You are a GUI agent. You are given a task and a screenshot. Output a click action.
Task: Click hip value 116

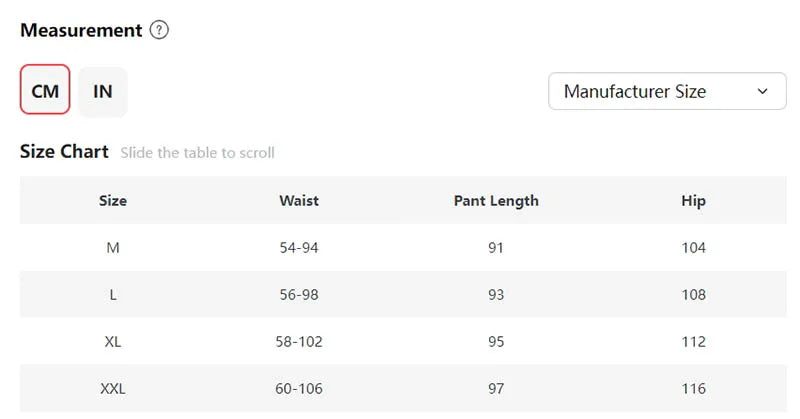pyautogui.click(x=694, y=388)
